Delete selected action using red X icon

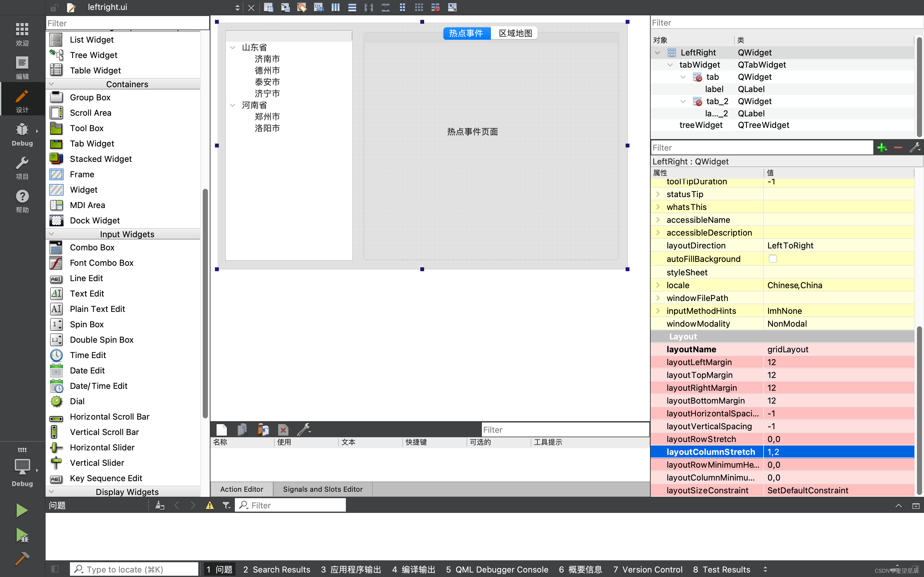tap(283, 429)
